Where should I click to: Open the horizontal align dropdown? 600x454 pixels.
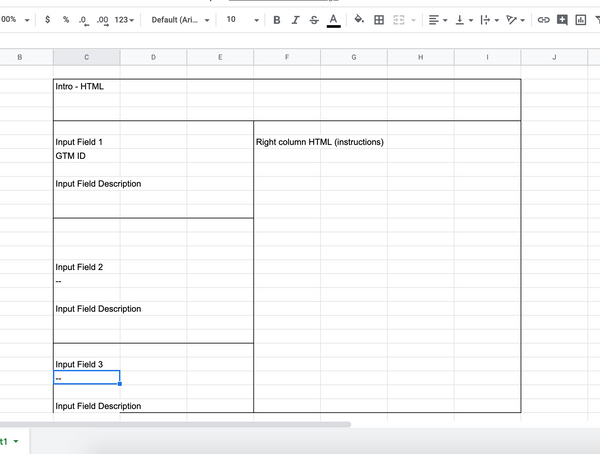point(437,20)
